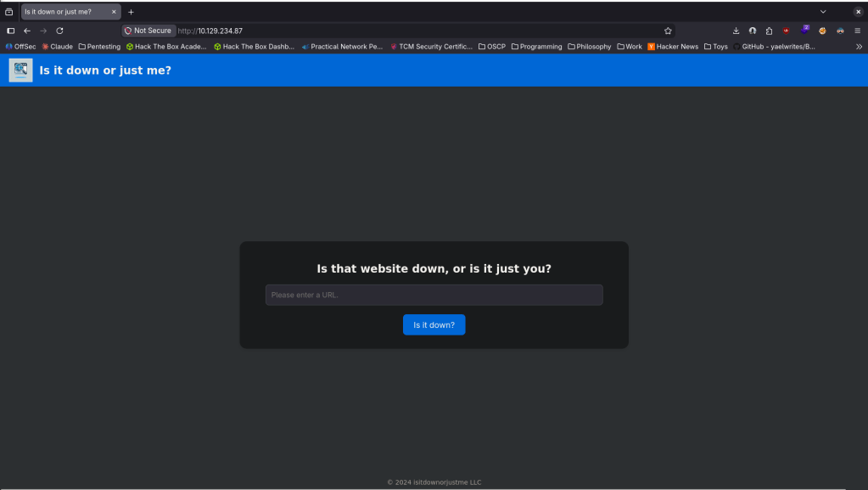This screenshot has width=868, height=490.
Task: Open the downloads panel icon
Action: coord(736,31)
